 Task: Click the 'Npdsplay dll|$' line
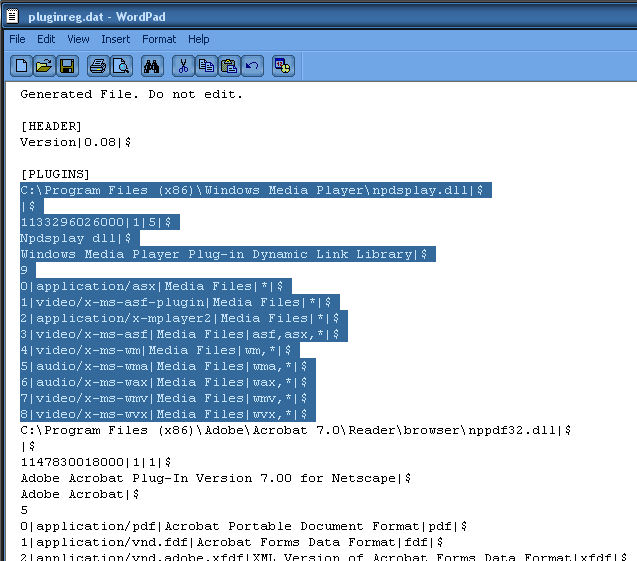(76, 238)
